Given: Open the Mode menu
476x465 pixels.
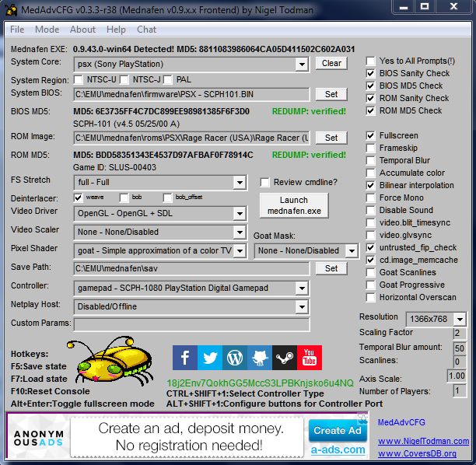Looking at the screenshot, I should click(47, 30).
